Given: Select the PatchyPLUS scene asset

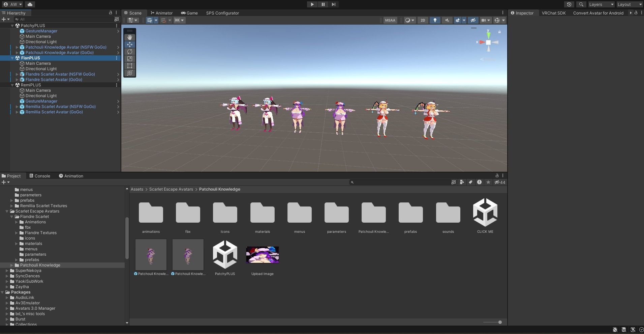Looking at the screenshot, I should (225, 258).
